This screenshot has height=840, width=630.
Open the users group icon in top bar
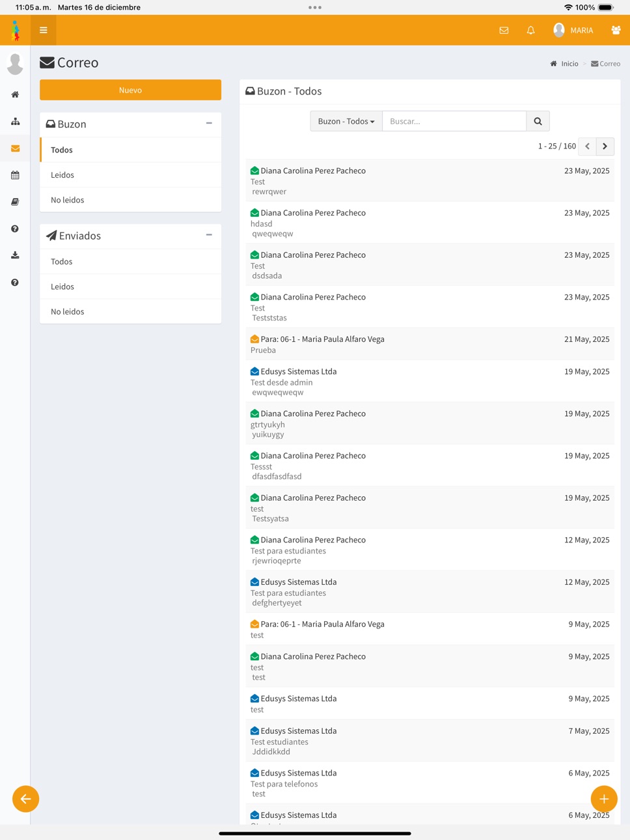616,30
